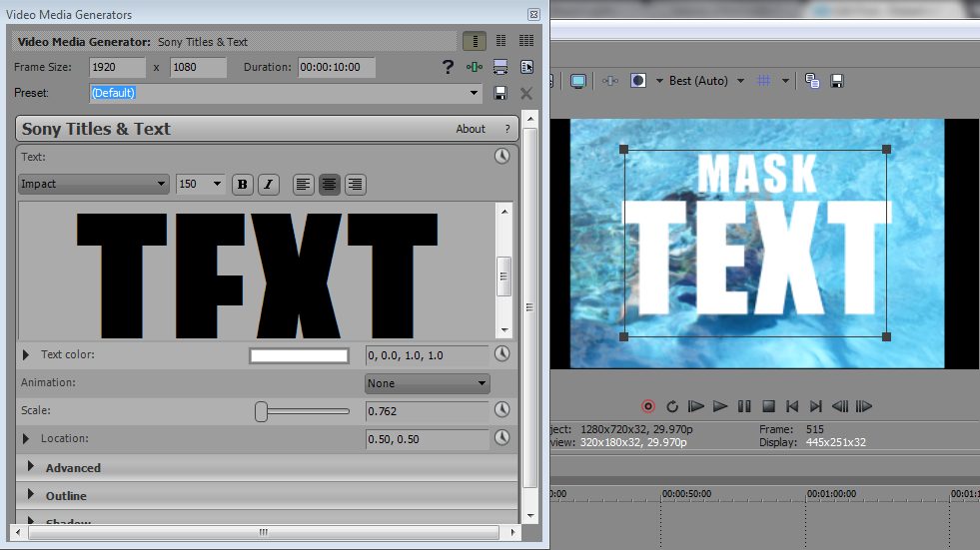This screenshot has height=550, width=980.
Task: Select two-column view layout icon
Action: [x=500, y=41]
